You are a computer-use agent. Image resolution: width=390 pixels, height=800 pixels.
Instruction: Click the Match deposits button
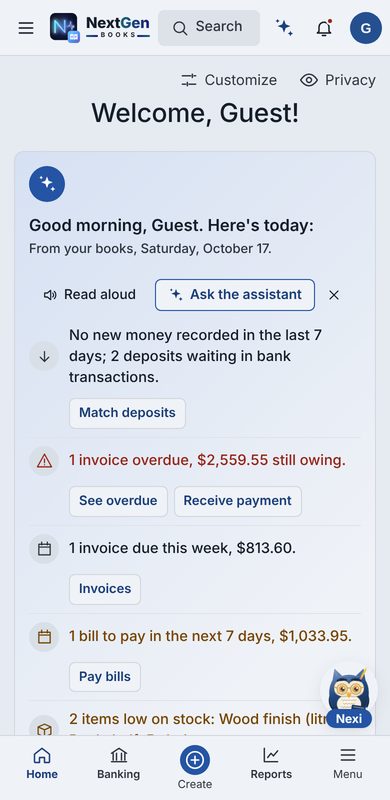[127, 413]
